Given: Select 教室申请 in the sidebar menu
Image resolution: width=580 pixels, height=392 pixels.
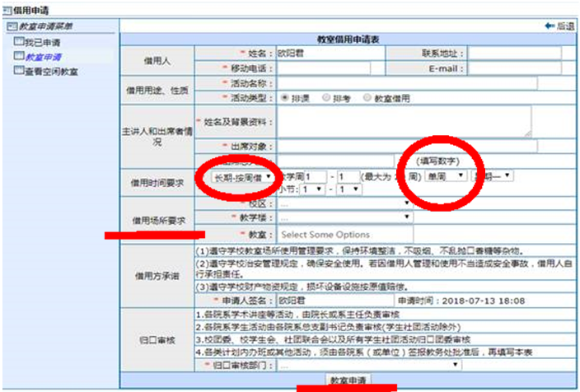Looking at the screenshot, I should pyautogui.click(x=42, y=57).
